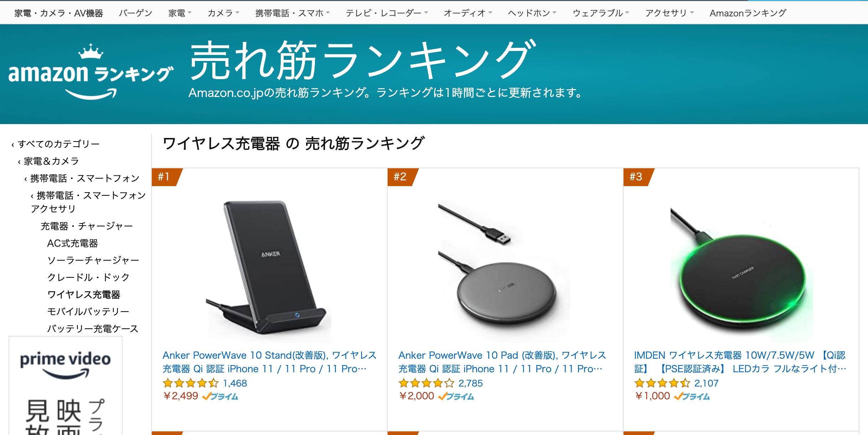The image size is (868, 435).
Task: Expand the 家電 dropdown menu
Action: (x=180, y=13)
